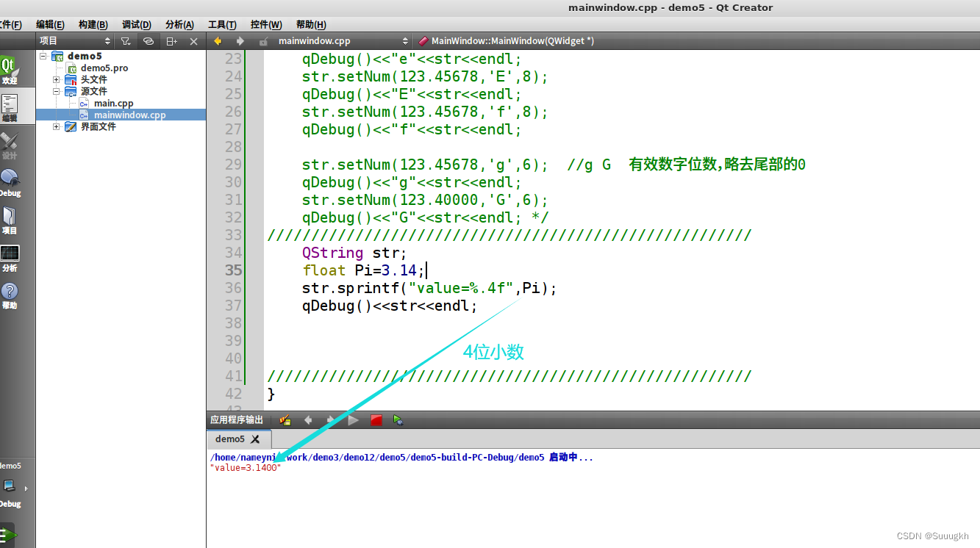Viewport: 980px width, 548px height.
Task: Open the 编辑(E) menu
Action: (50, 24)
